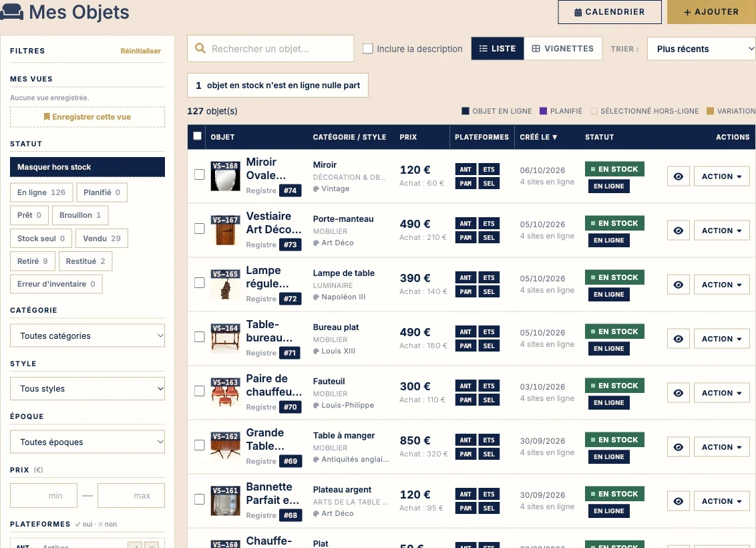Click the EN STOCK status badge for Table-bureau
Screen dimensions: 756x548
tap(614, 331)
